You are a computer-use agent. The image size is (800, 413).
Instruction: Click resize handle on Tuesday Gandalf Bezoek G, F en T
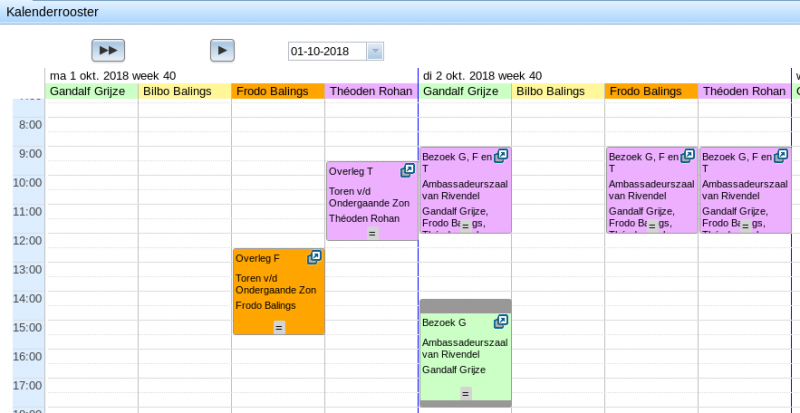[465, 227]
